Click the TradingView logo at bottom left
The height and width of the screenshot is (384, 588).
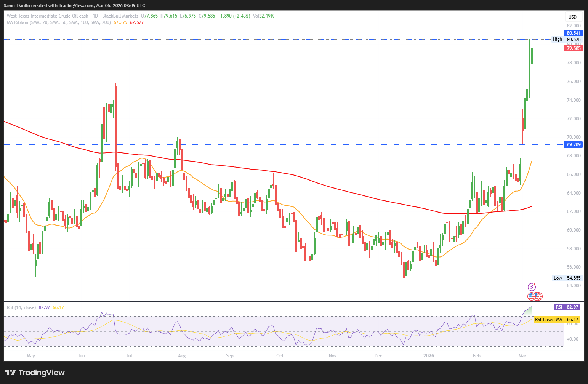35,373
